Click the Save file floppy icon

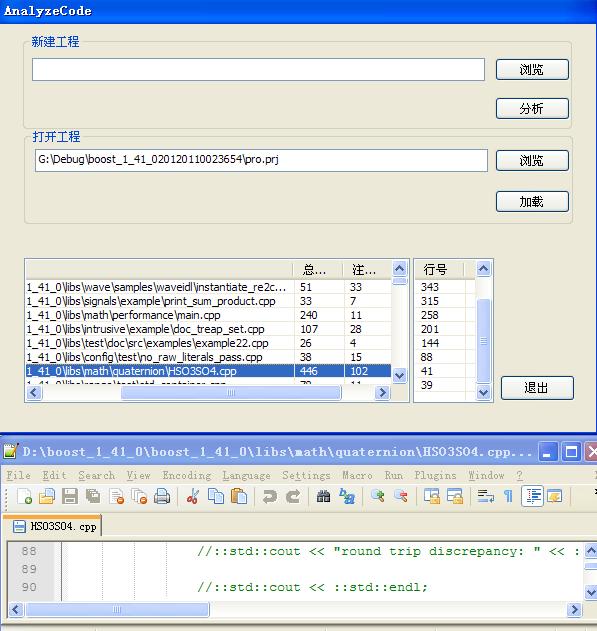pyautogui.click(x=70, y=496)
